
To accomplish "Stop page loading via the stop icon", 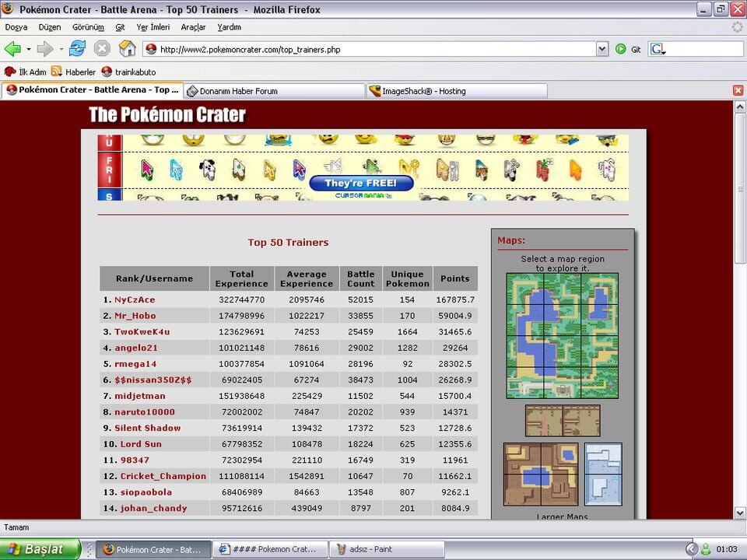I will tap(102, 48).
